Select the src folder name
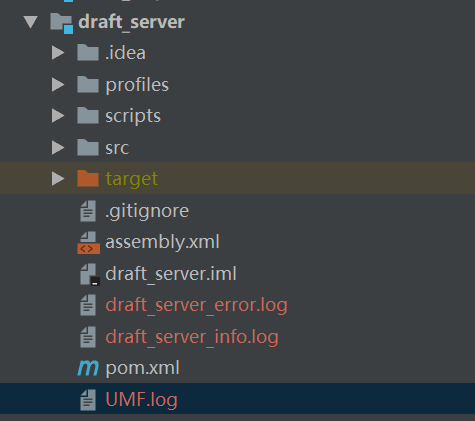The image size is (475, 421). click(117, 148)
